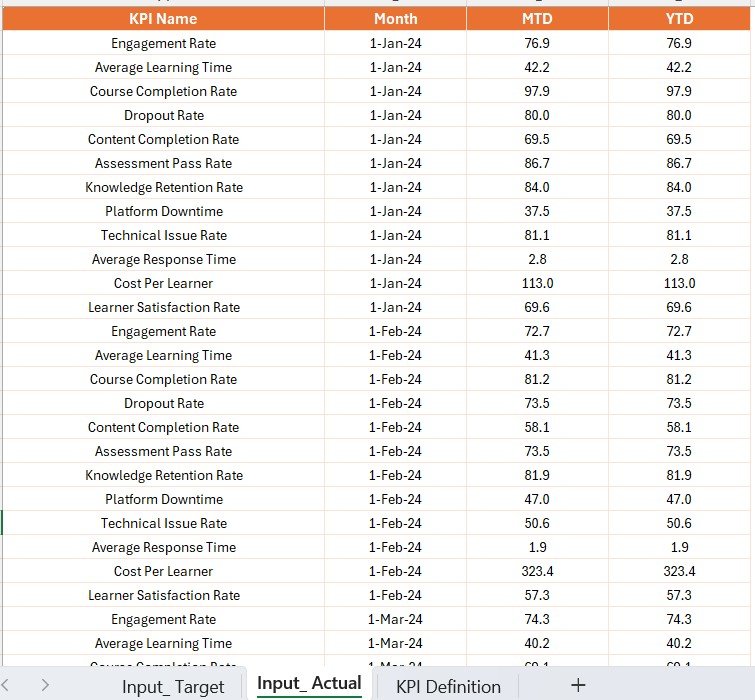This screenshot has width=755, height=700.
Task: Select the YTD header cell
Action: [x=679, y=19]
